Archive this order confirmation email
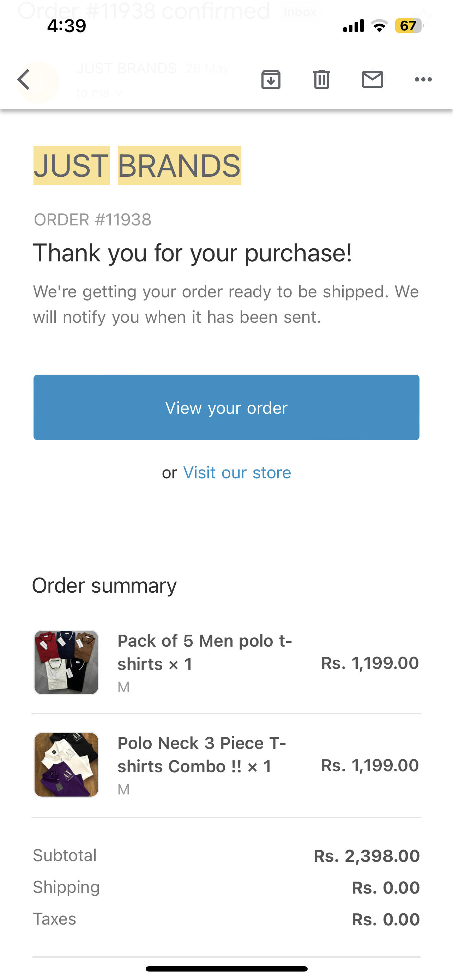This screenshot has height=980, width=453. [271, 79]
